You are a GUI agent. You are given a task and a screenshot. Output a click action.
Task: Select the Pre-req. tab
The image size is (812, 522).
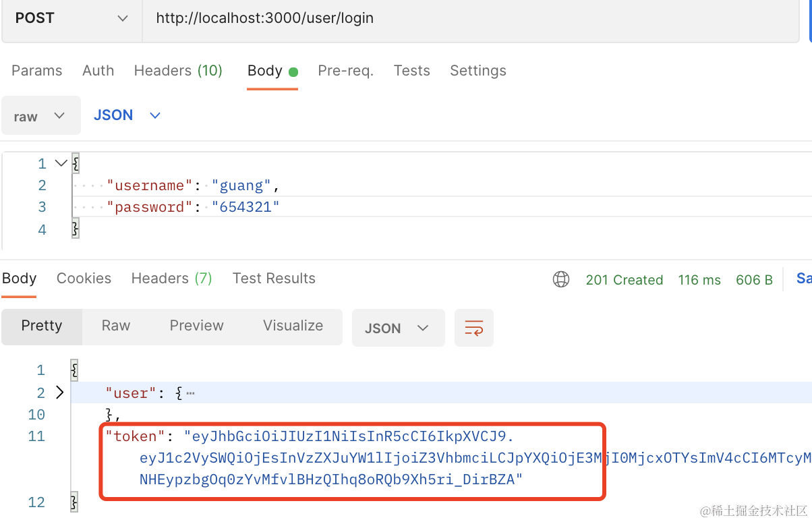tap(345, 71)
